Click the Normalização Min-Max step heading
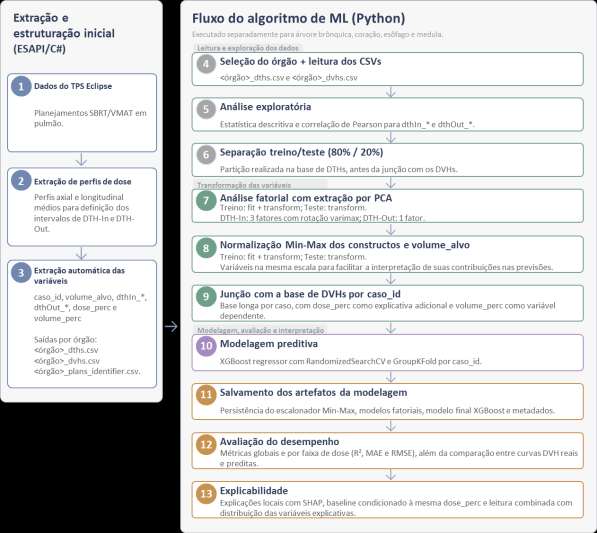Screen dimensions: 597x533 pos(345,245)
